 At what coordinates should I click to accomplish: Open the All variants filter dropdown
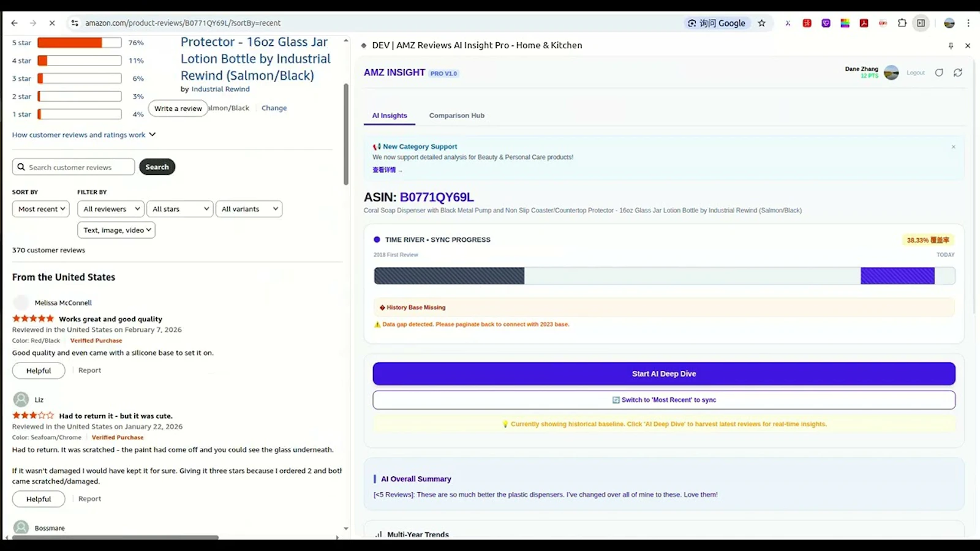(249, 209)
